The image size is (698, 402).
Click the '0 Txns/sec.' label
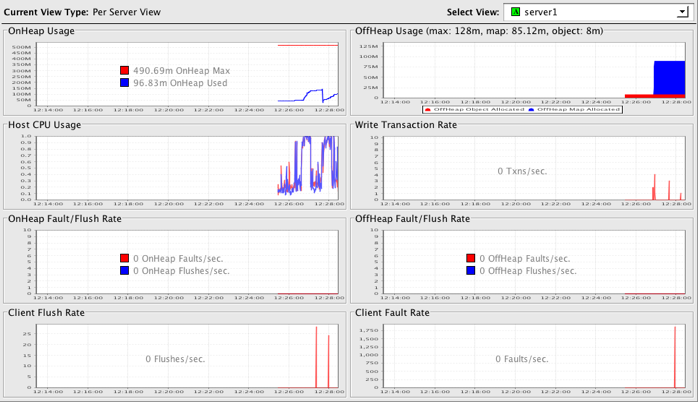tap(522, 171)
